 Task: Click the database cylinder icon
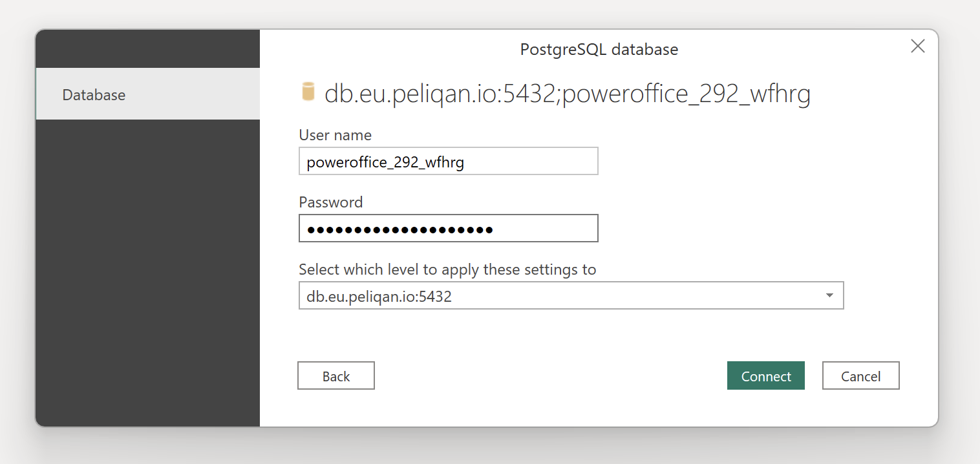(x=308, y=92)
